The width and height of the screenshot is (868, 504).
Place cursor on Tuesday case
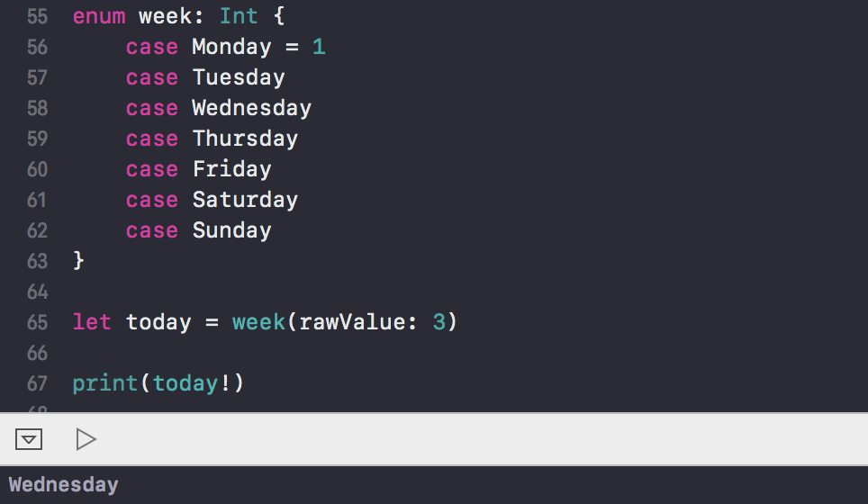coord(239,77)
